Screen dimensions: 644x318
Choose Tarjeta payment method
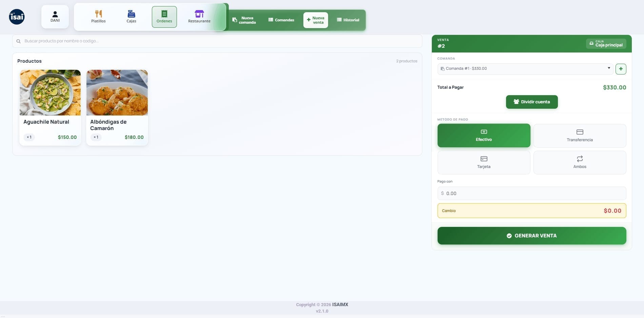pyautogui.click(x=484, y=163)
